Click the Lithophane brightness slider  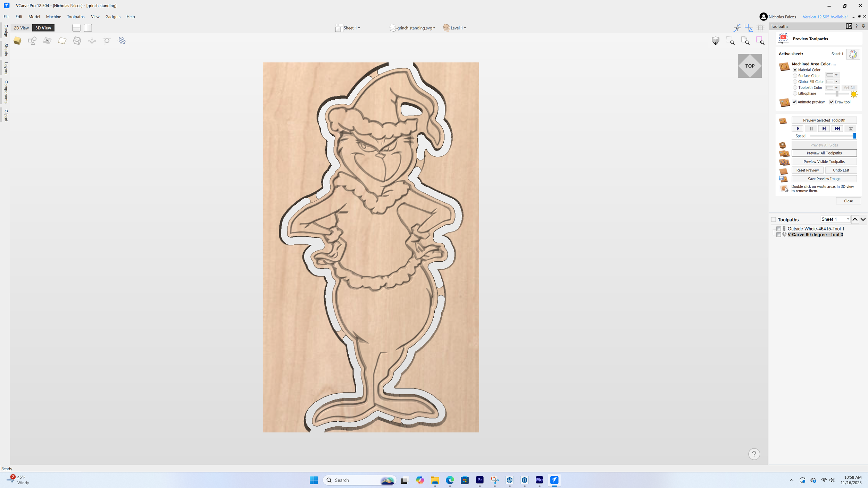click(x=836, y=94)
